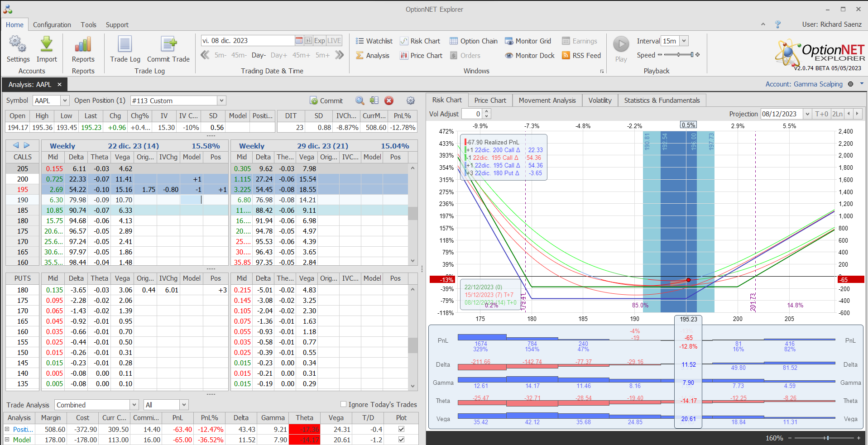Click the red delete X icon
The width and height of the screenshot is (868, 445).
click(x=389, y=100)
